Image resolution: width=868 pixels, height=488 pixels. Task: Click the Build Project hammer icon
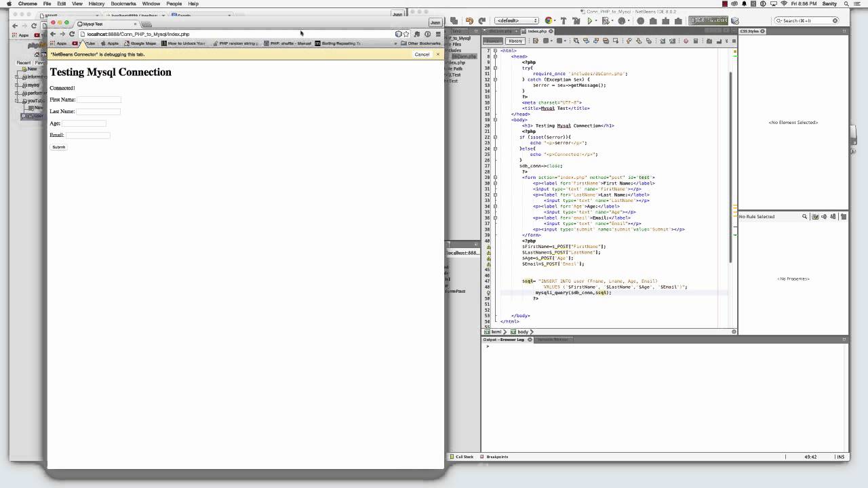tap(563, 20)
